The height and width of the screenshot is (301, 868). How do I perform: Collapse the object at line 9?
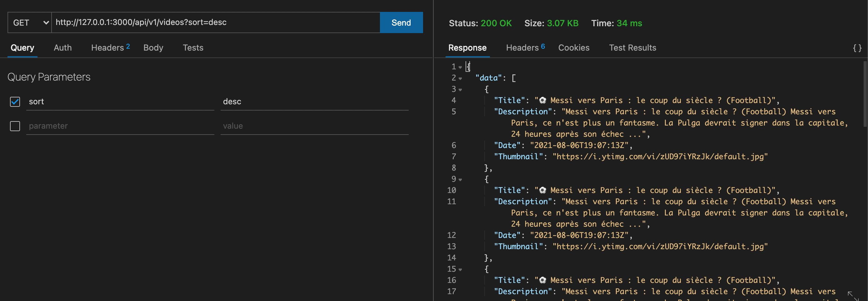460,180
